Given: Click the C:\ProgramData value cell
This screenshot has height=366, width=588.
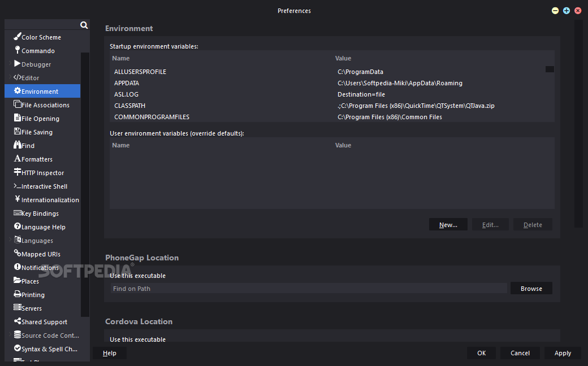Looking at the screenshot, I should tap(360, 72).
